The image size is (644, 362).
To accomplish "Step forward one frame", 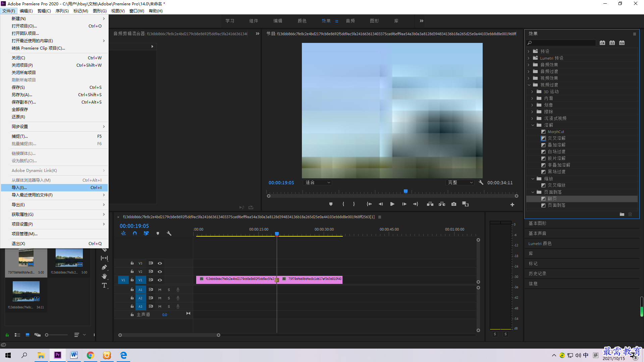I will pos(404,204).
